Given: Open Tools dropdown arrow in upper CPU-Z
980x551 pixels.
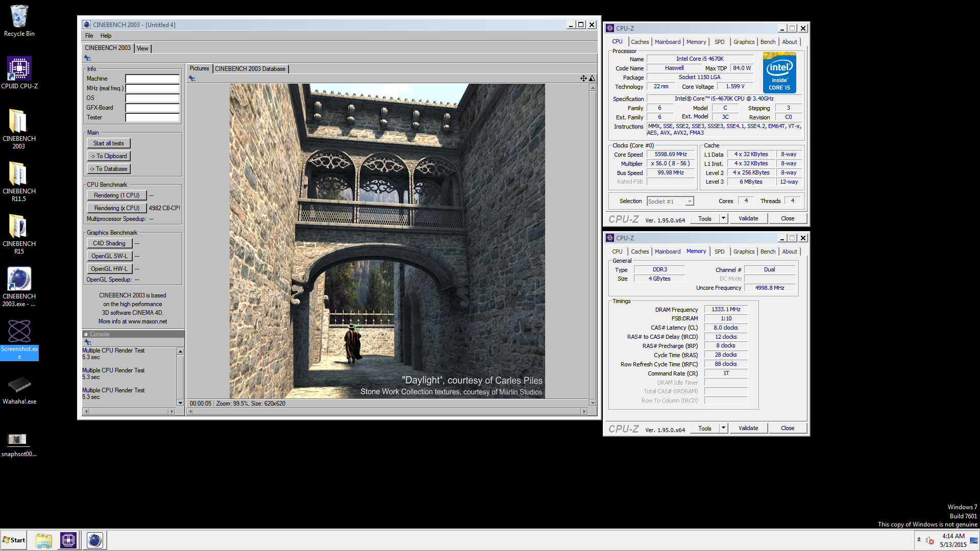Looking at the screenshot, I should click(x=723, y=218).
